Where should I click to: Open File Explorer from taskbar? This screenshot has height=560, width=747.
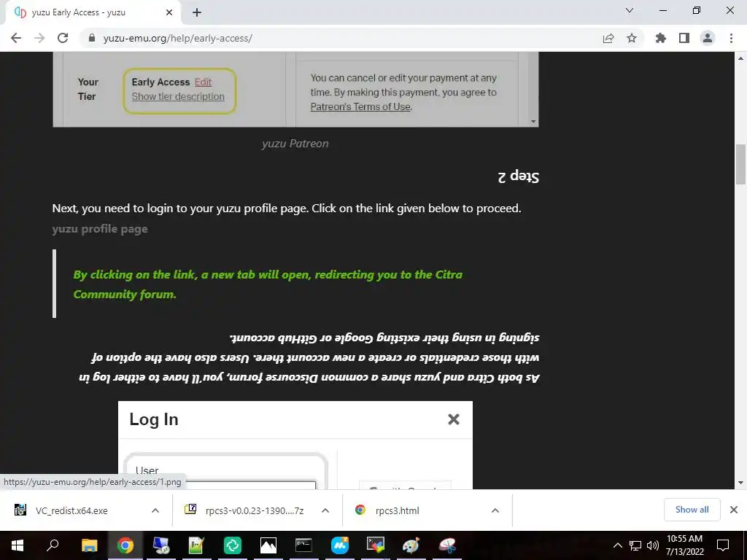(89, 545)
